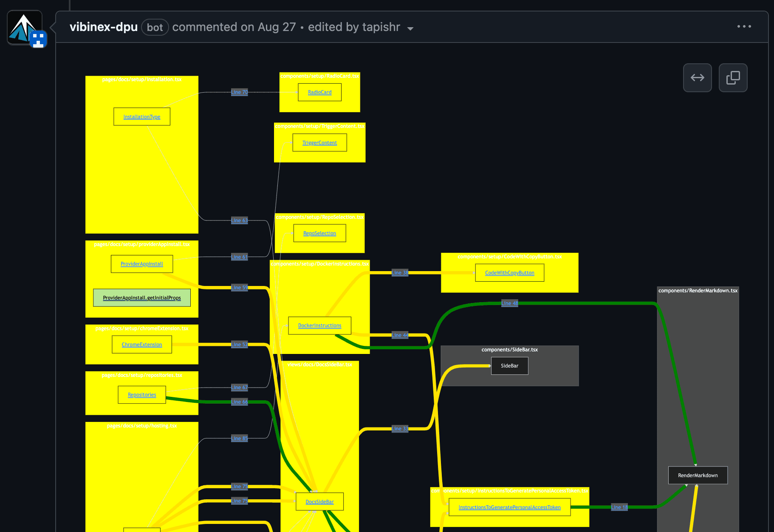This screenshot has height=532, width=774.
Task: Open the InstallationType link
Action: click(141, 116)
